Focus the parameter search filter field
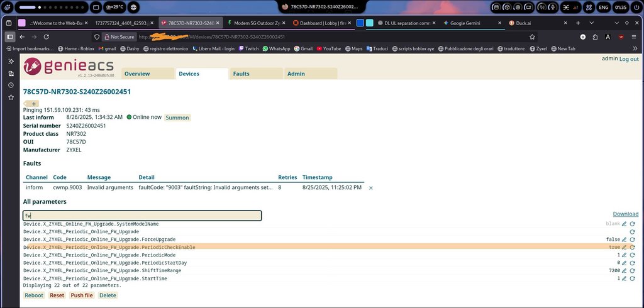Image resolution: width=644 pixels, height=308 pixels. click(x=142, y=216)
